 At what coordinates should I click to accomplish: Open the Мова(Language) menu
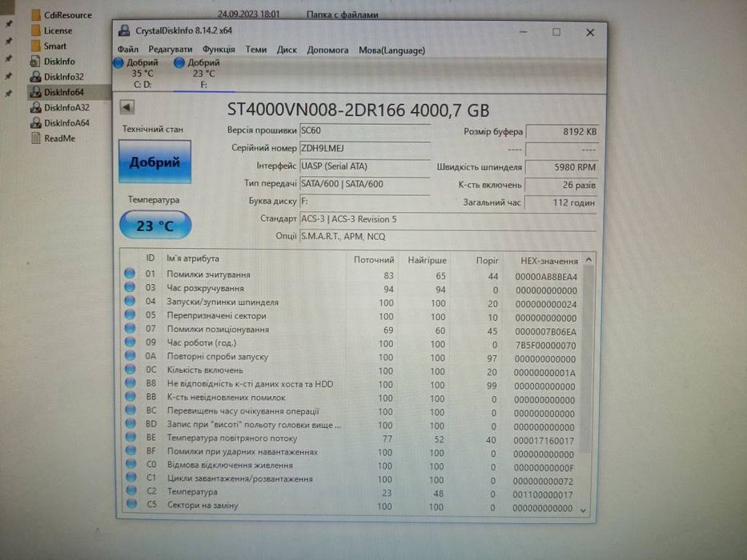click(x=392, y=50)
